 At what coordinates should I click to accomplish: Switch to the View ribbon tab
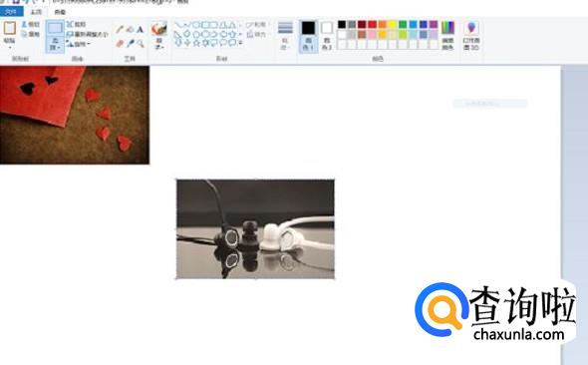click(x=60, y=12)
